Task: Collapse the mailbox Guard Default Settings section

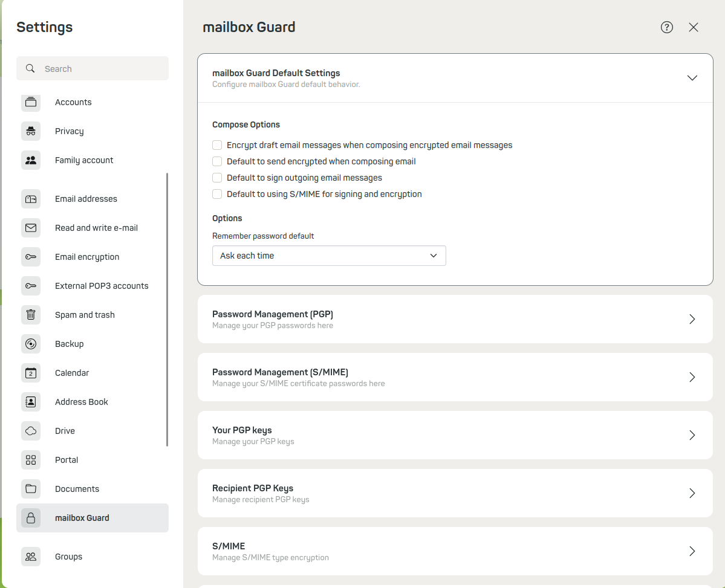Action: pos(692,78)
